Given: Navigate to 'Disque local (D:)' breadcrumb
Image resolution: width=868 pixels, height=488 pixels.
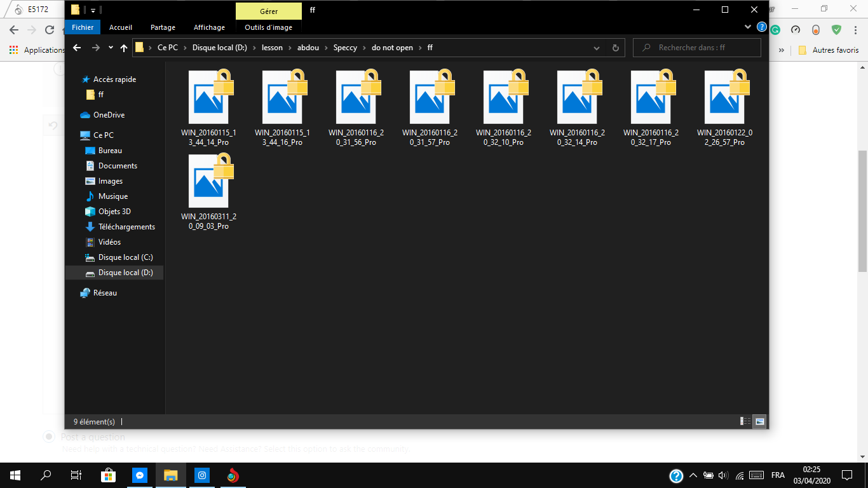Looking at the screenshot, I should point(220,48).
